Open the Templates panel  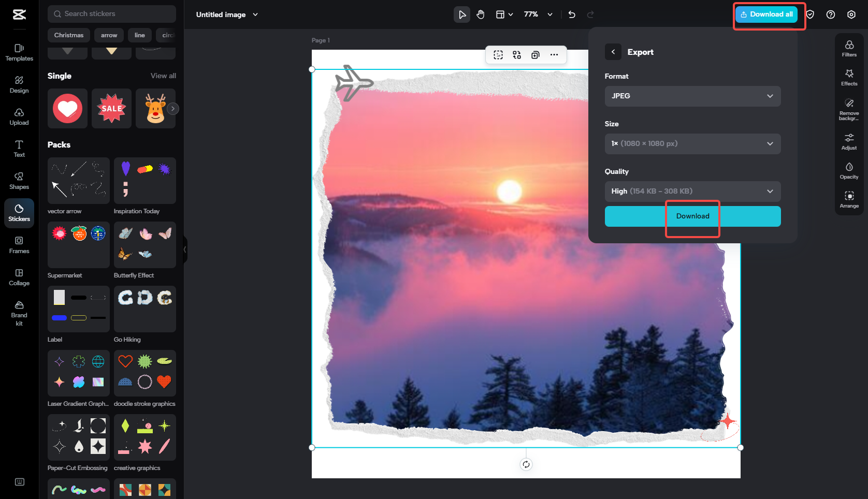coord(19,52)
